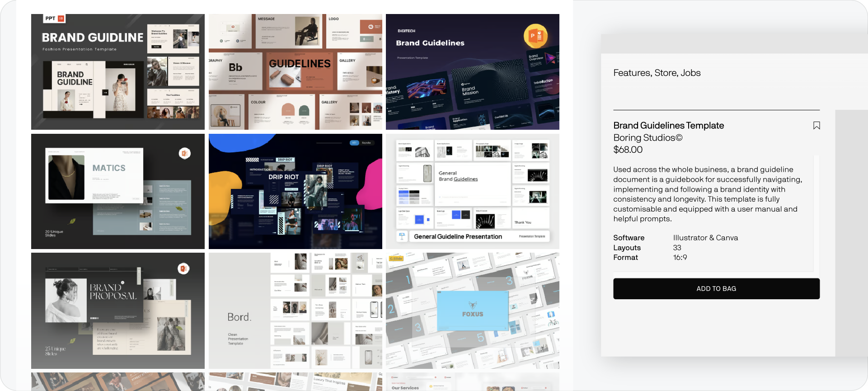Open the Brand Guideline fashion template thumbnail
The image size is (868, 391).
tap(118, 72)
